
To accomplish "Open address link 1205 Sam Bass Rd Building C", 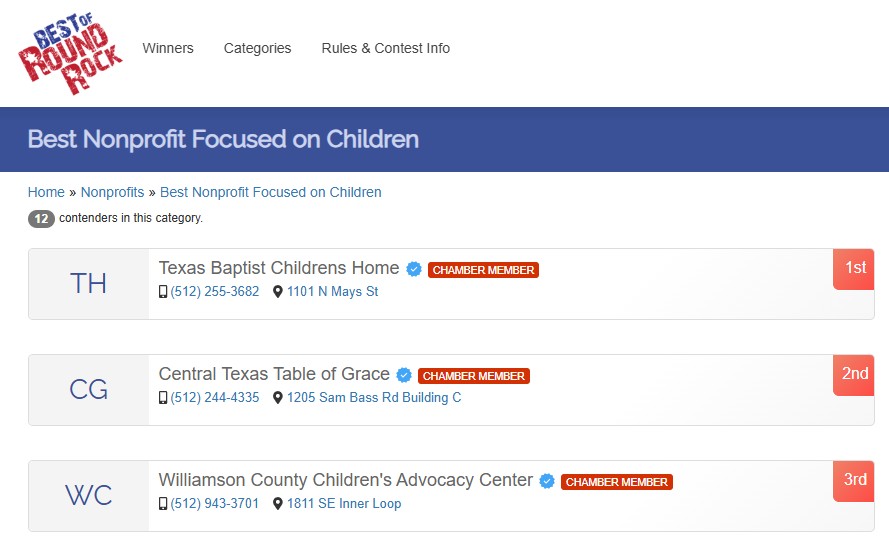I will [x=374, y=398].
